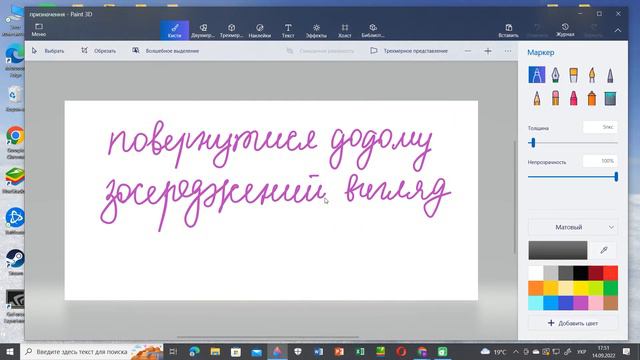Select the Eraser tool
This screenshot has height=360, width=640.
point(555,98)
